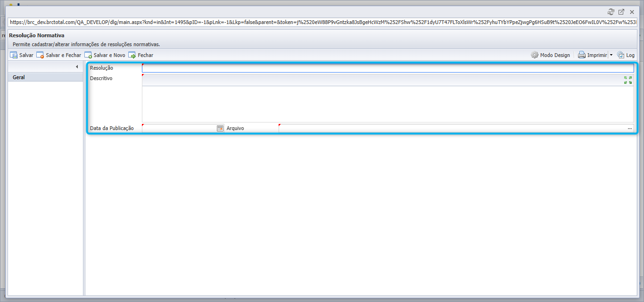This screenshot has height=302, width=644.
Task: Open the Log
Action: (626, 55)
